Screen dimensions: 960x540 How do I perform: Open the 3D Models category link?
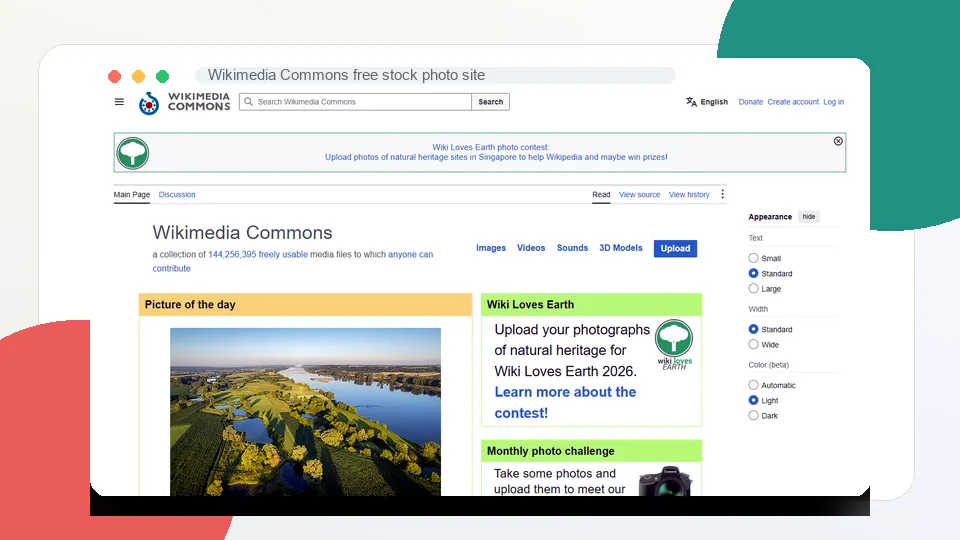coord(621,248)
